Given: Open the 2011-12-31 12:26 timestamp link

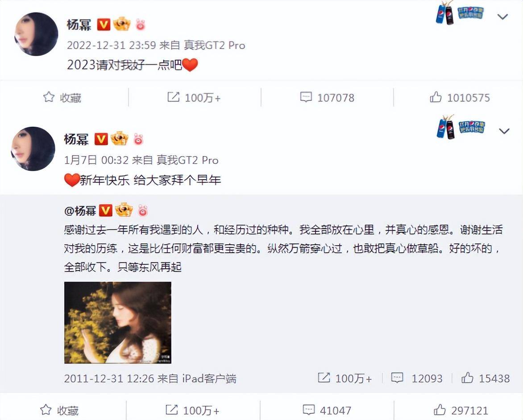Looking at the screenshot, I should tap(109, 379).
